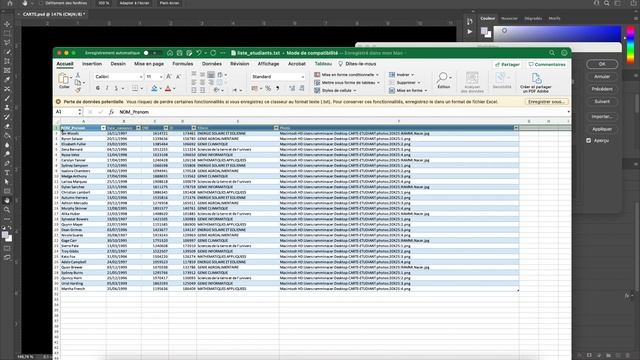Open the Commentaires button

point(547,64)
